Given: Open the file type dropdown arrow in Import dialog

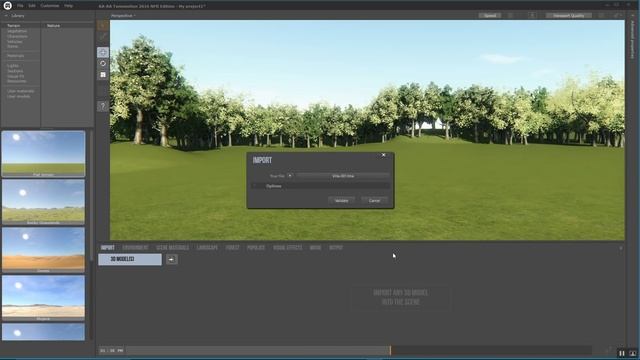Looking at the screenshot, I should pyautogui.click(x=290, y=176).
